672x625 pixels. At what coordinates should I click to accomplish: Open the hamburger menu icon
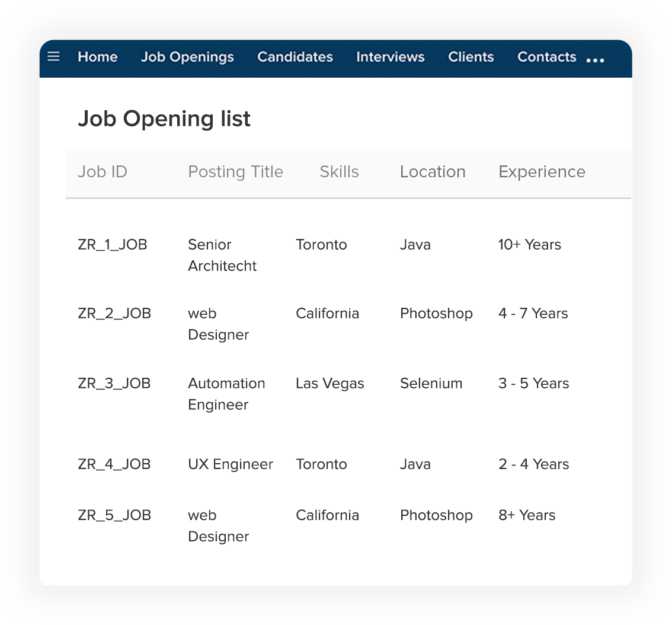53,56
